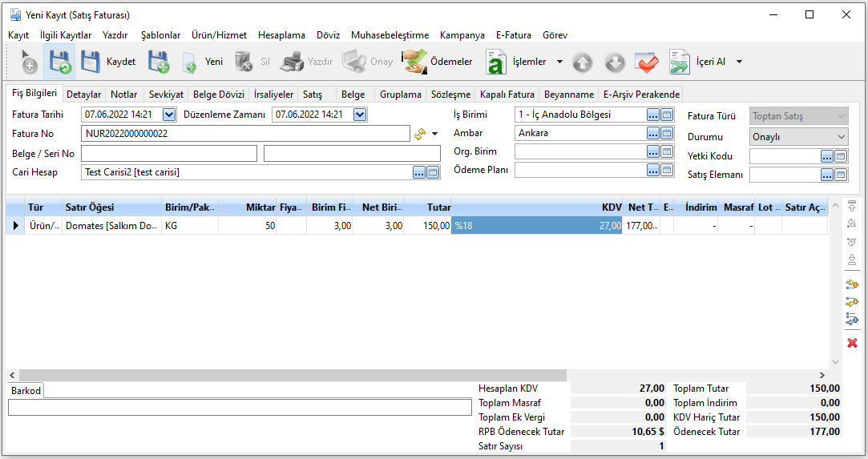868x459 pixels.
Task: Click the red X delete row icon
Action: coord(852,343)
